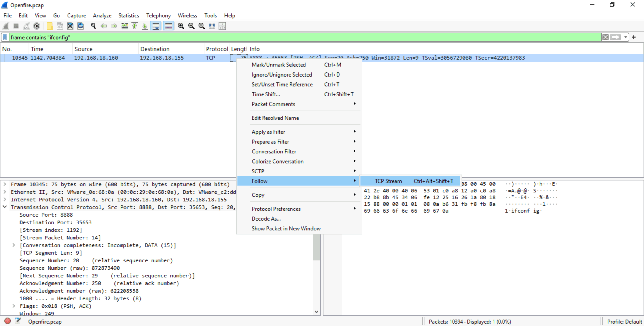Jump to first packet icon
This screenshot has width=644, height=326.
pyautogui.click(x=134, y=26)
